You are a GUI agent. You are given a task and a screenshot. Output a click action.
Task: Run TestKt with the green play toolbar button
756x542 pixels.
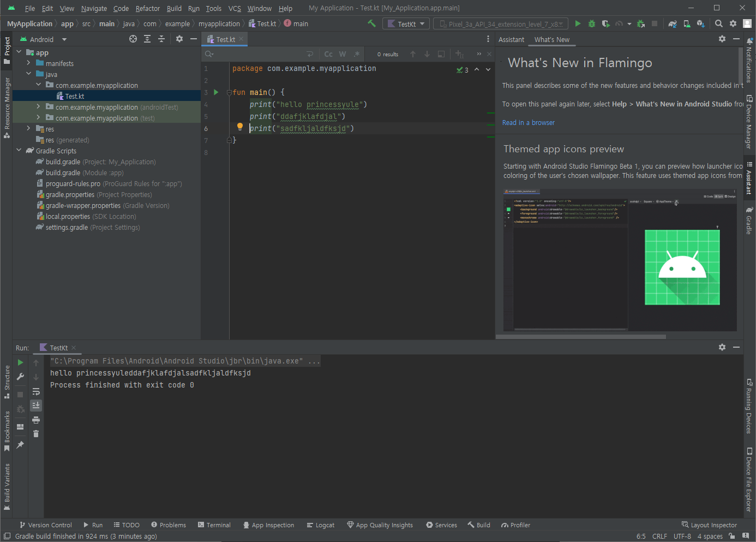point(578,23)
